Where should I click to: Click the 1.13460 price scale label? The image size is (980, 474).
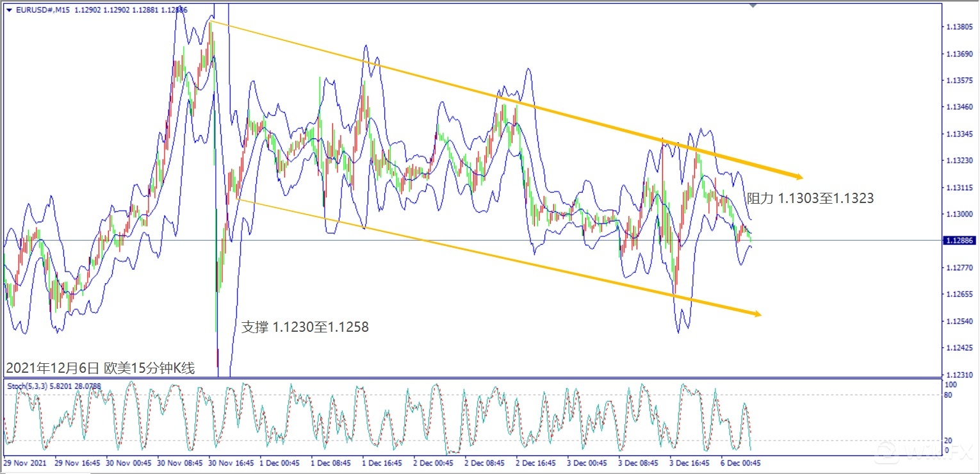pyautogui.click(x=959, y=107)
